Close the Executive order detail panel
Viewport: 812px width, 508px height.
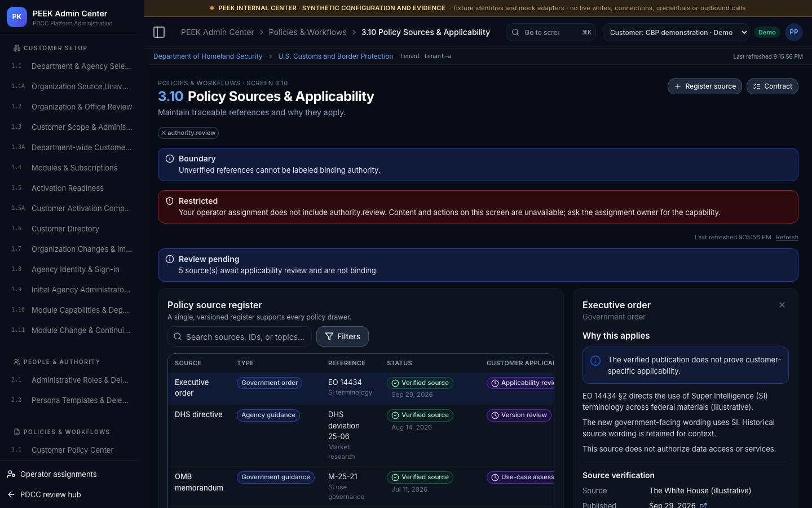click(x=782, y=305)
